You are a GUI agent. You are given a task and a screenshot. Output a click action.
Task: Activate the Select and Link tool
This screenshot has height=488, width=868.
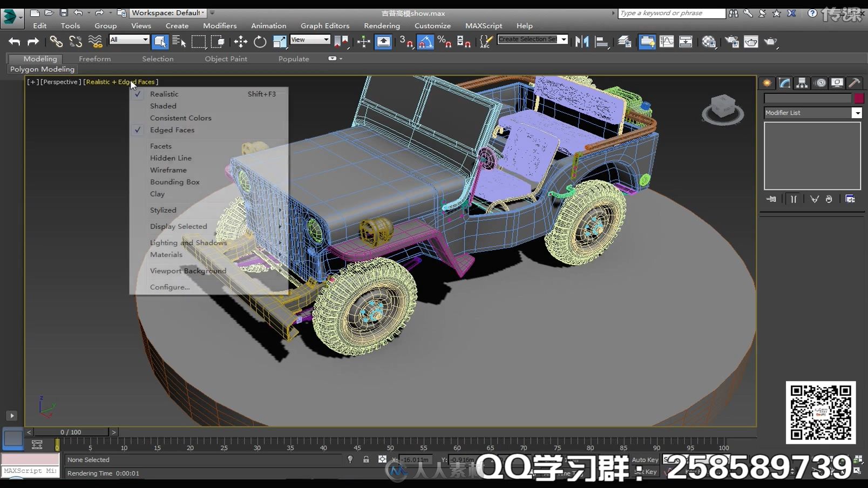pyautogui.click(x=56, y=42)
